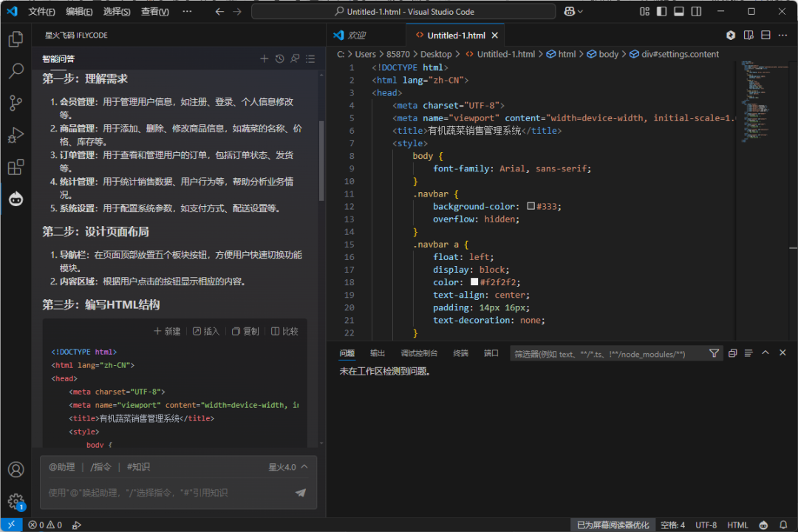Viewport: 798px width, 532px height.
Task: Open the Accounts menu icon
Action: tap(16, 469)
